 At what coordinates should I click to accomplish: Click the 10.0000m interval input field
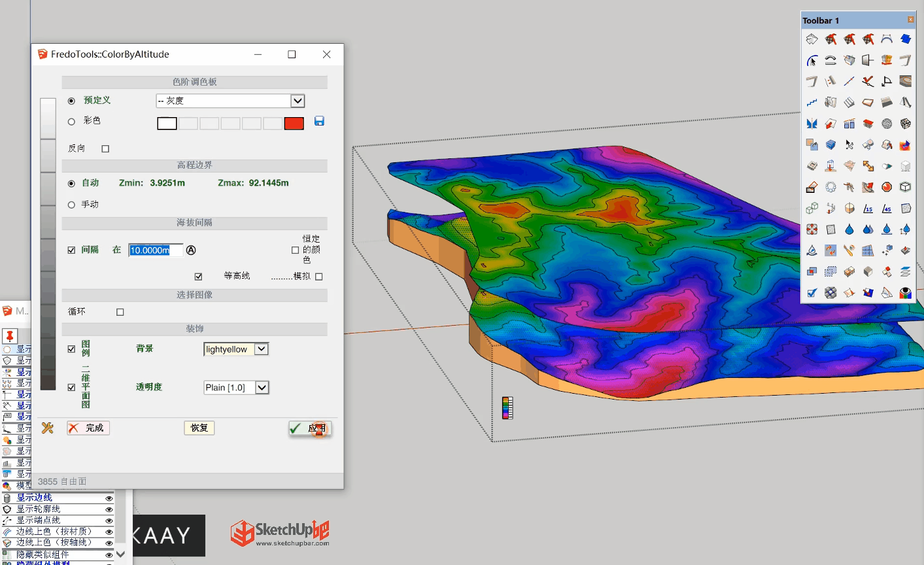(154, 250)
